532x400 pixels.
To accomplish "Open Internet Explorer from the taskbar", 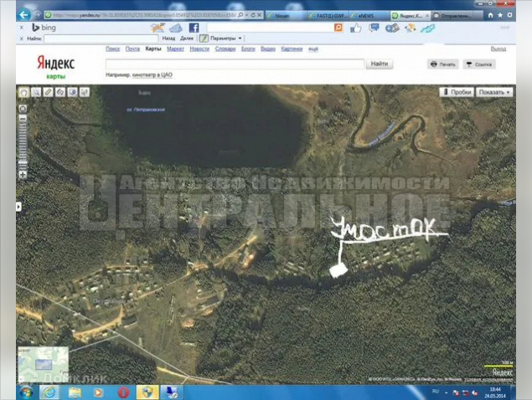I will pos(49,392).
